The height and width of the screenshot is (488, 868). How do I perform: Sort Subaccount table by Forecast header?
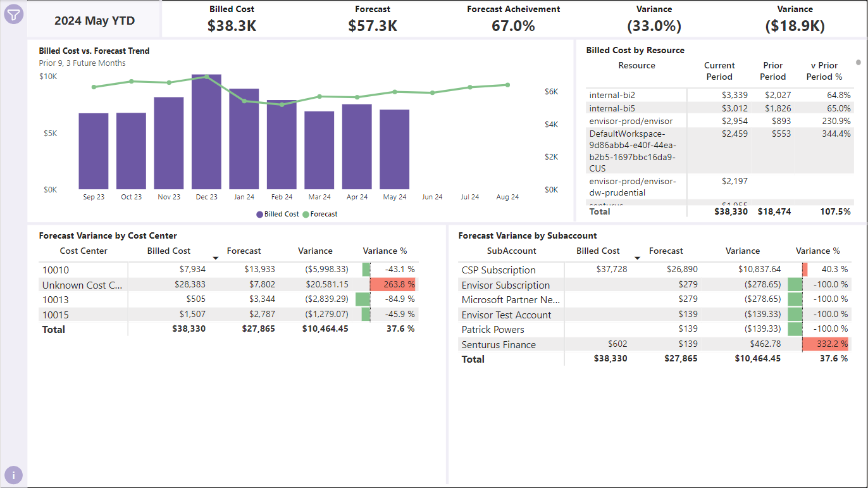coord(666,251)
